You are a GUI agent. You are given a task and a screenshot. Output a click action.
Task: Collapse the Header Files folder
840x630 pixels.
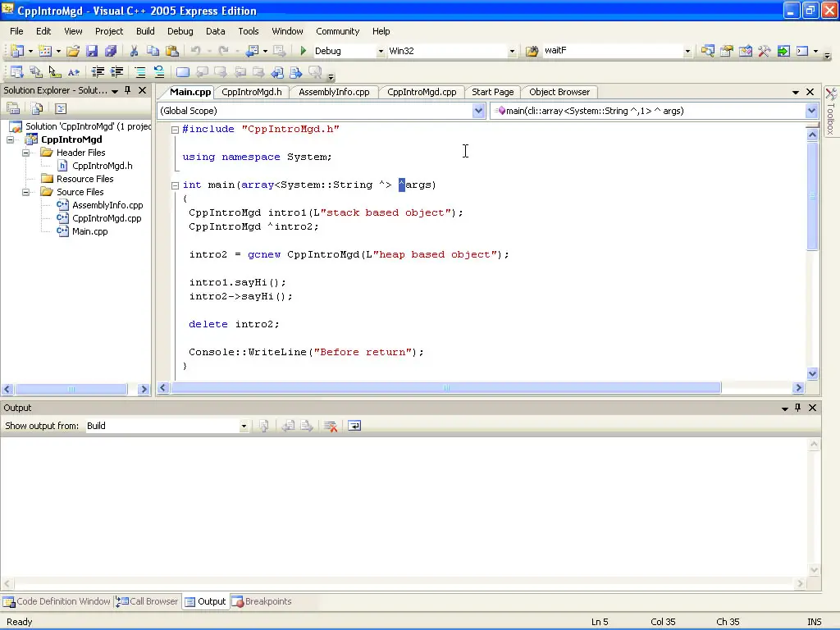tap(25, 153)
